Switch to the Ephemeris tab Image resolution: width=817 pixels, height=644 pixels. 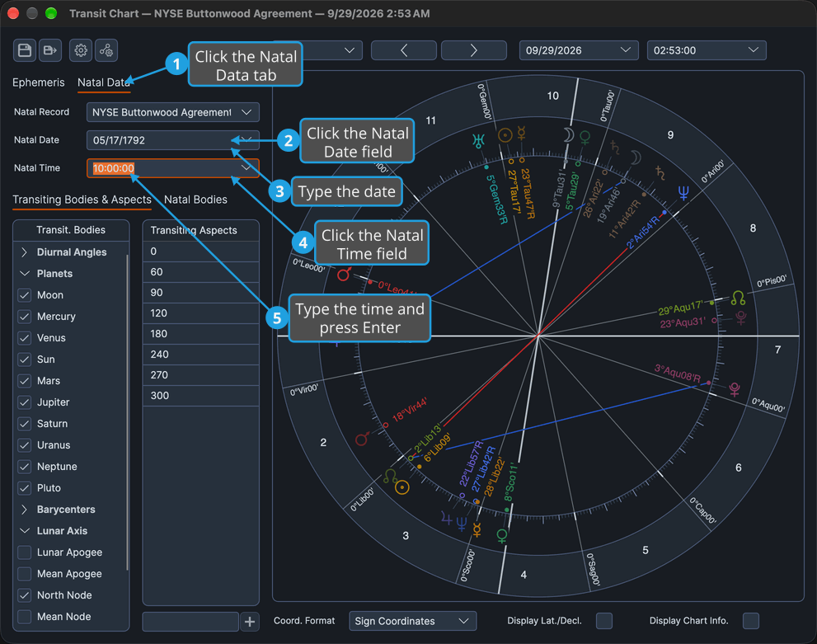coord(39,82)
